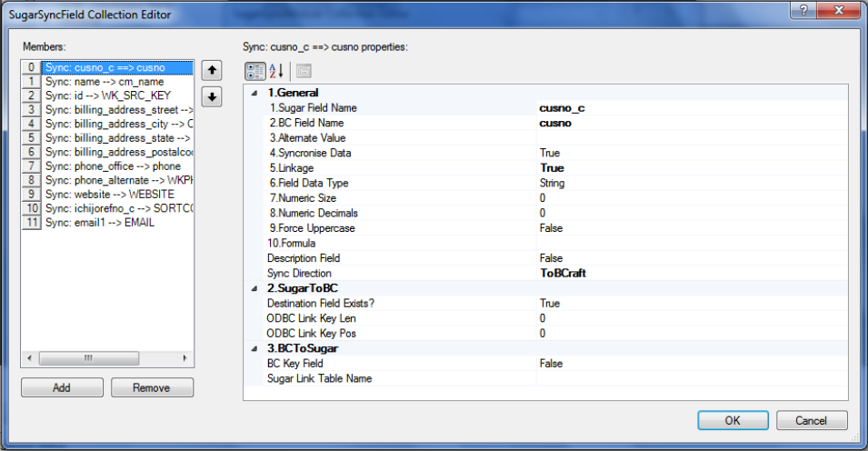
Task: Select the Field Data Type String value
Action: 692,183
